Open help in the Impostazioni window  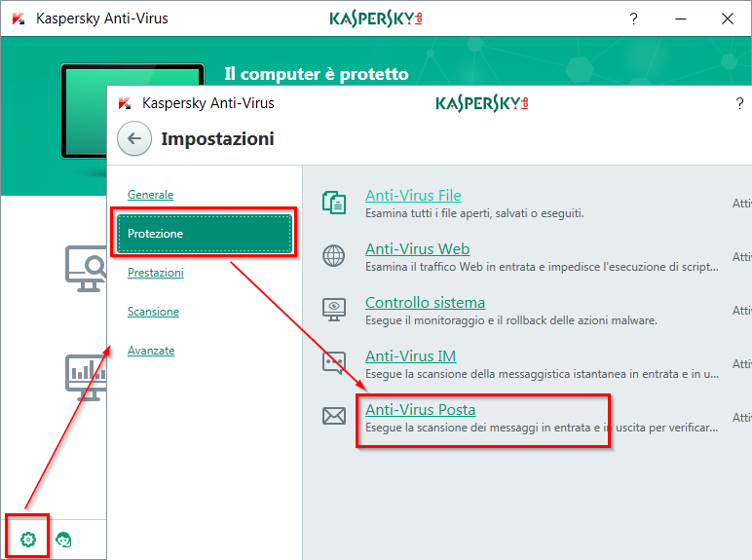(x=739, y=103)
